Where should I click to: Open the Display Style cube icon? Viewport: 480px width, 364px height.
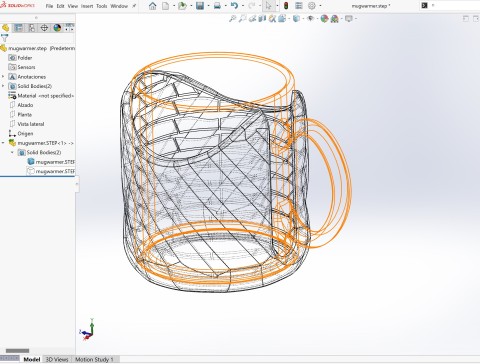(296, 19)
